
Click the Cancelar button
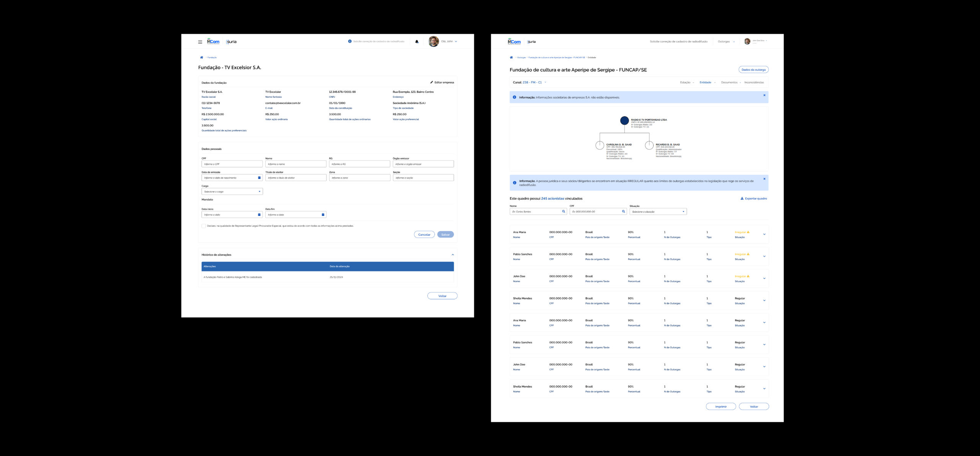pos(424,235)
